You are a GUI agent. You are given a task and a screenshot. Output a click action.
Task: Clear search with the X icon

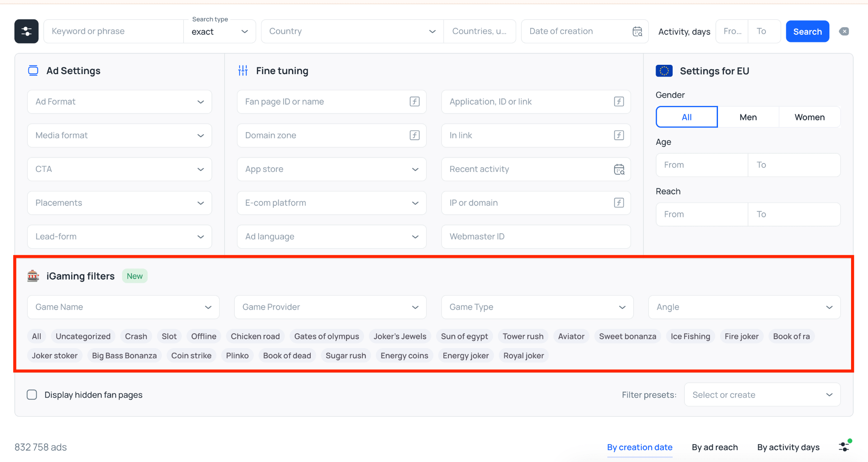pos(844,31)
